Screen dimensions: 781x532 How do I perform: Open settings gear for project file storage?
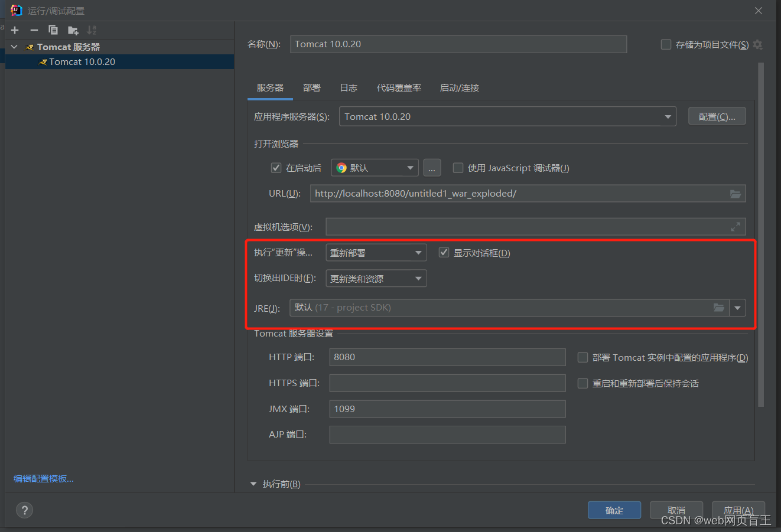[x=758, y=45]
